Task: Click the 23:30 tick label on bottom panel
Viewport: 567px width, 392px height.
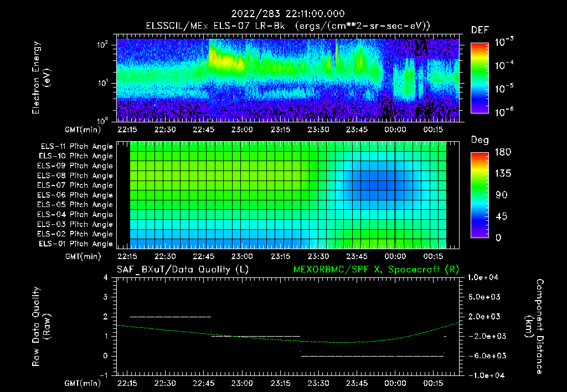Action: 318,383
